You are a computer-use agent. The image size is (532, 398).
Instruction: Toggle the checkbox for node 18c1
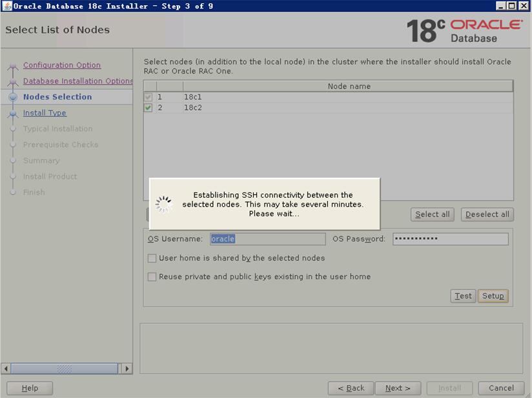pos(148,97)
